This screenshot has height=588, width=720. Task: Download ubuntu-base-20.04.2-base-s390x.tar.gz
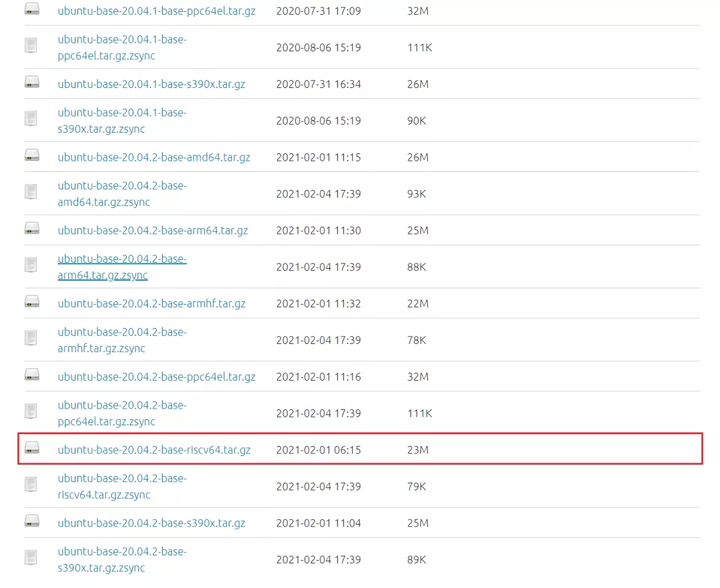coord(151,523)
